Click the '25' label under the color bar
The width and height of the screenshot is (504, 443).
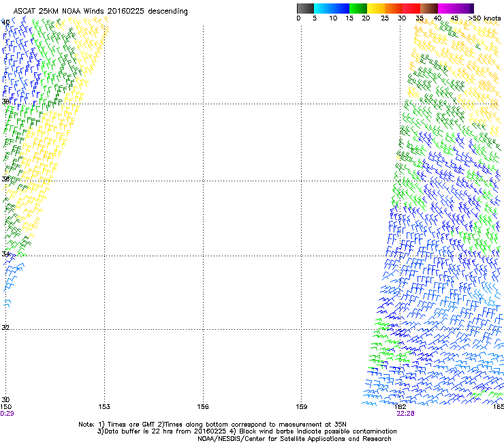click(385, 18)
